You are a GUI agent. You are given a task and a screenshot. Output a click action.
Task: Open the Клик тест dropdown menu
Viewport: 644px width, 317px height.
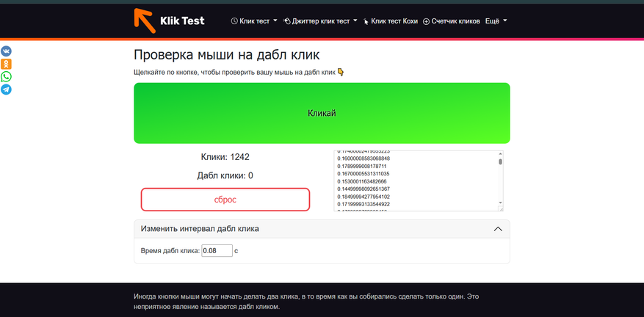(x=255, y=21)
